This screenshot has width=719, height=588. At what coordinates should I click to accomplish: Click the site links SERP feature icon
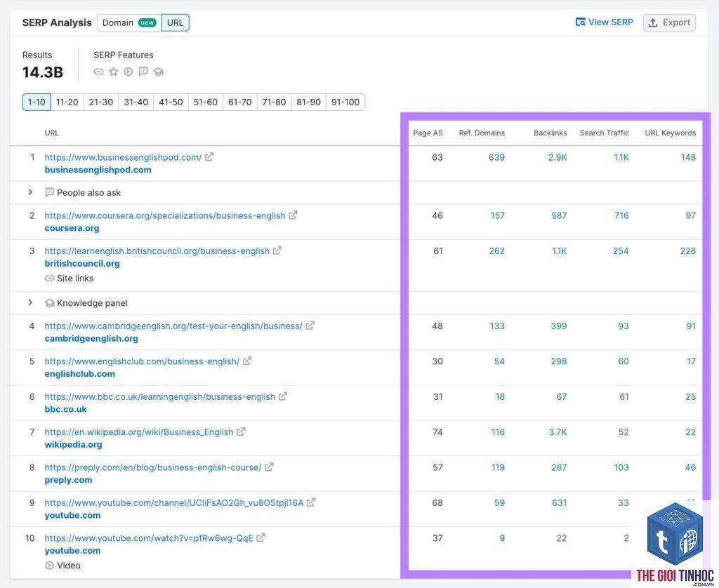coord(98,72)
